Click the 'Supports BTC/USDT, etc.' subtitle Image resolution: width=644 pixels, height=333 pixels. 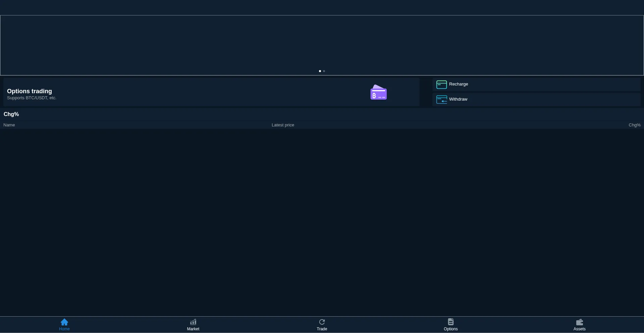pyautogui.click(x=32, y=98)
